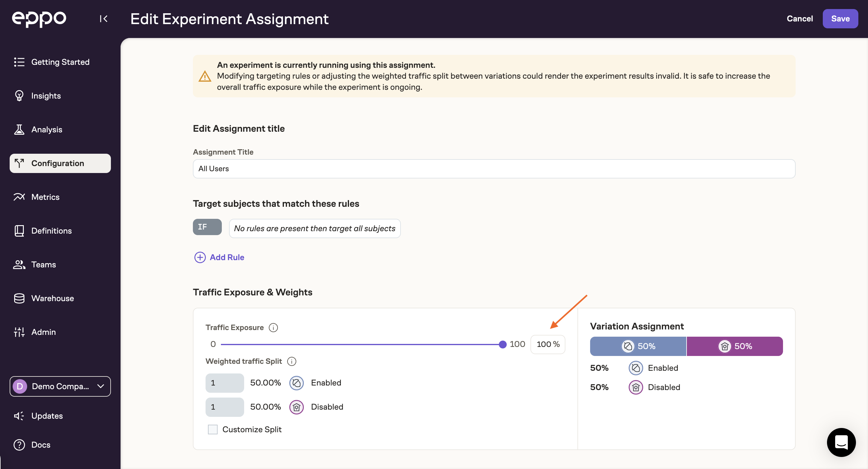Open the Metrics section in sidebar
This screenshot has width=868, height=469.
point(45,197)
